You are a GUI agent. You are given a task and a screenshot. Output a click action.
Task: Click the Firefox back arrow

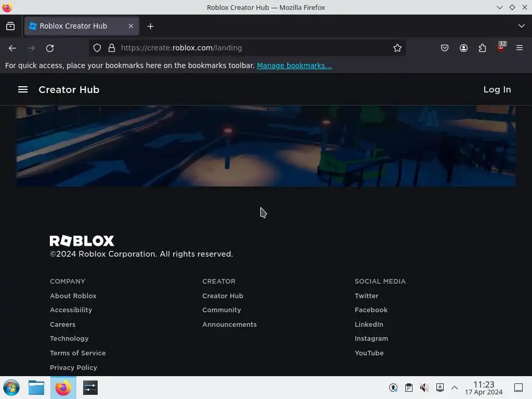point(12,48)
